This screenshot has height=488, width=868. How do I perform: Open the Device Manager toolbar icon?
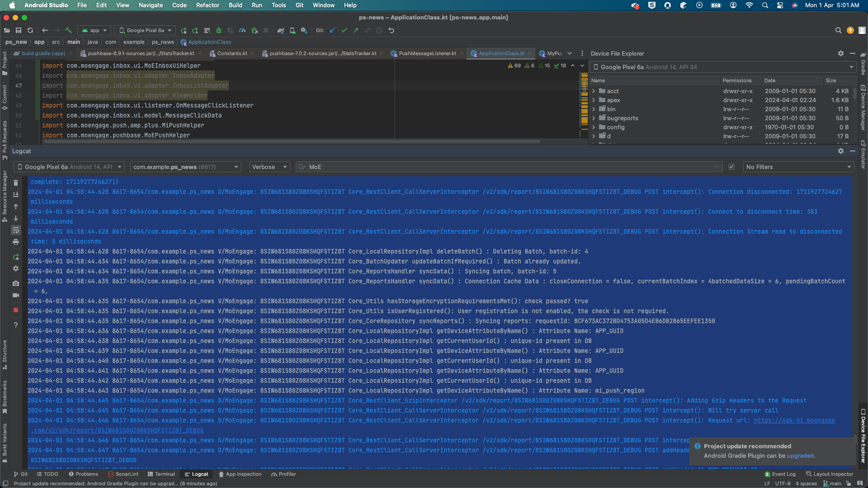292,30
